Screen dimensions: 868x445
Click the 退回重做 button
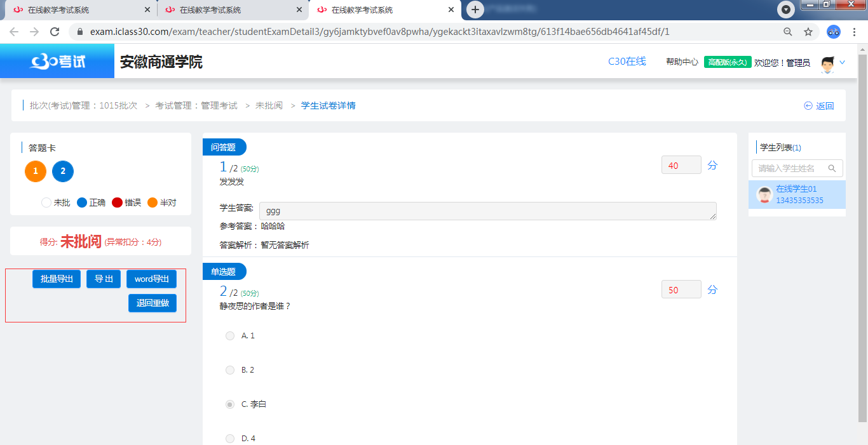pos(152,303)
